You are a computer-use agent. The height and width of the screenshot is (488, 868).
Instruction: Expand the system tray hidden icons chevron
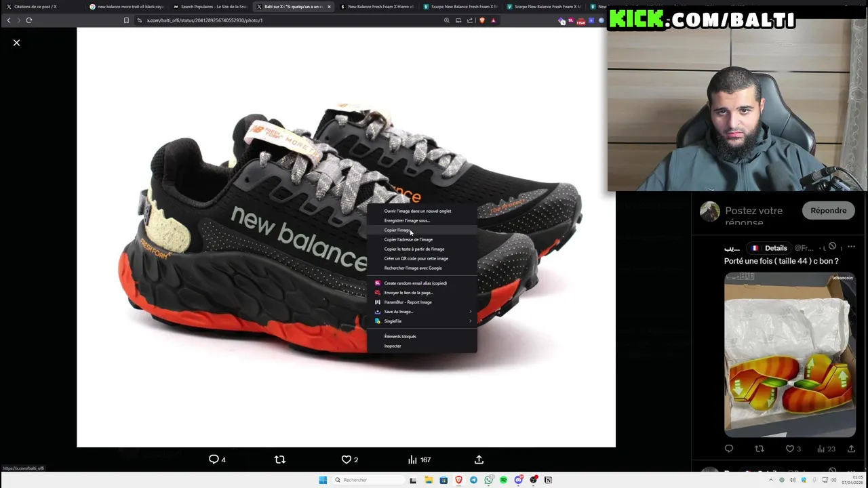point(770,480)
